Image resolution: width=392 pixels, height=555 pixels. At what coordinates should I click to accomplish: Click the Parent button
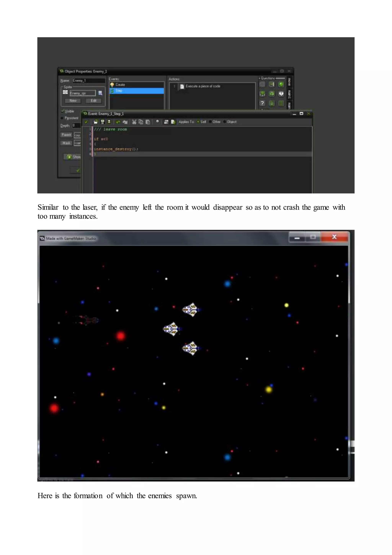click(x=66, y=135)
